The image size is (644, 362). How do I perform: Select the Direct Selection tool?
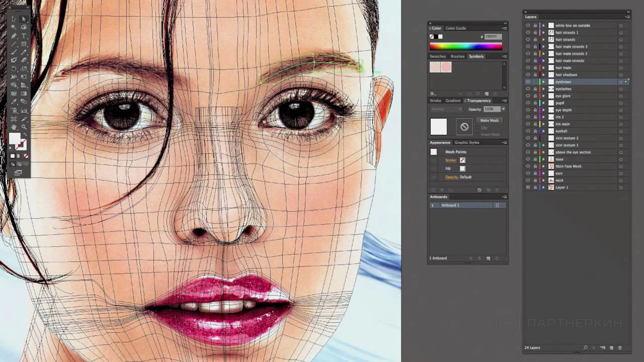[x=24, y=19]
